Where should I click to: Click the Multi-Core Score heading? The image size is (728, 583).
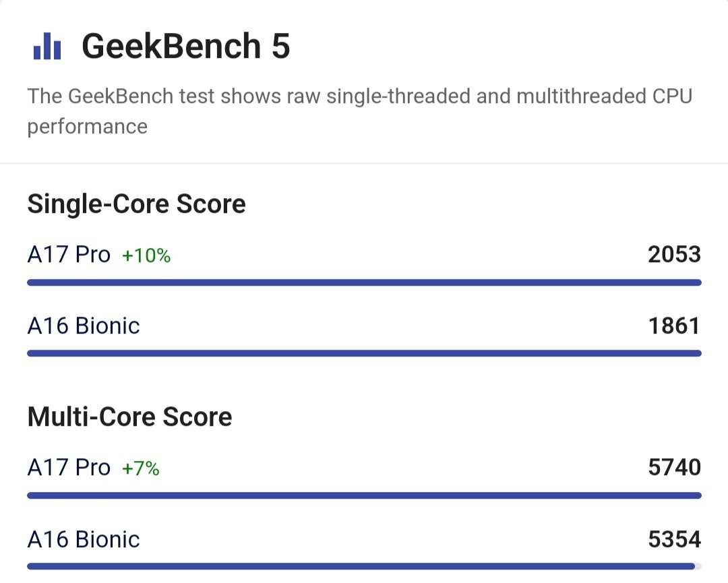129,417
